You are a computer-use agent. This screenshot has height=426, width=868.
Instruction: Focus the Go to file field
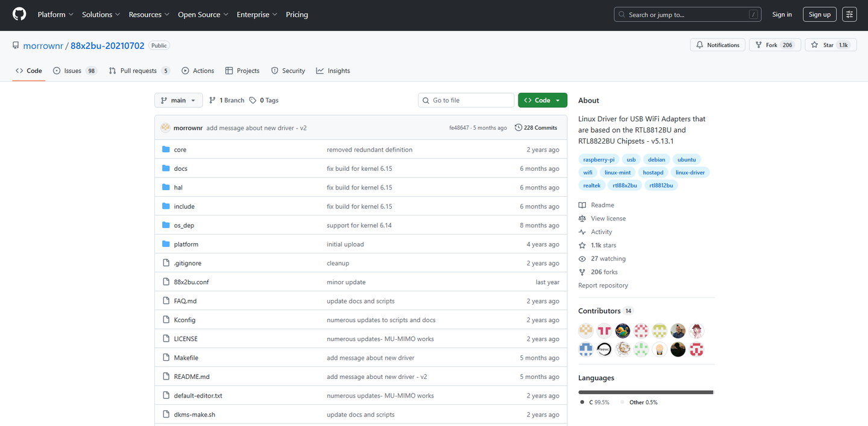466,100
